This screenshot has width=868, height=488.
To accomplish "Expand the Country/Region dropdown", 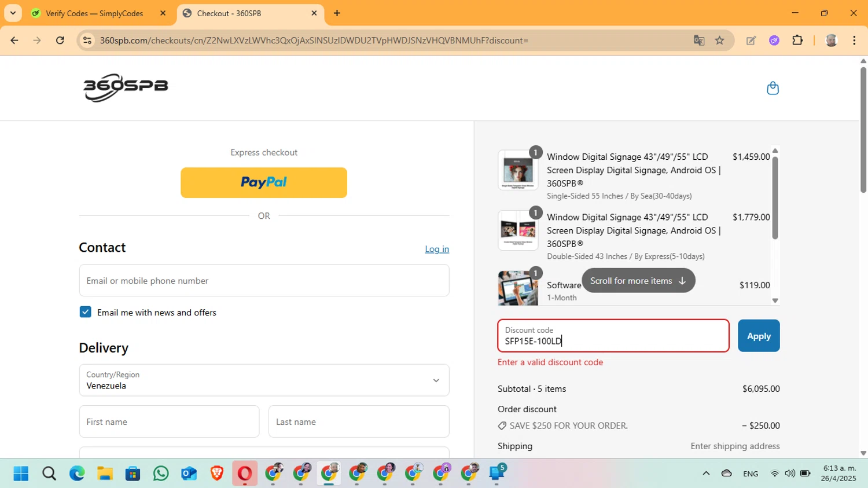I will pos(264,380).
